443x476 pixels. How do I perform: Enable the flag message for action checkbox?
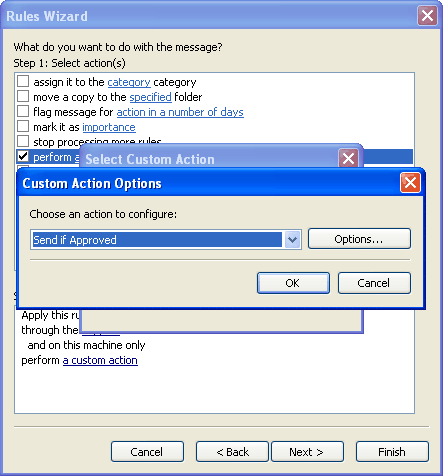click(23, 111)
